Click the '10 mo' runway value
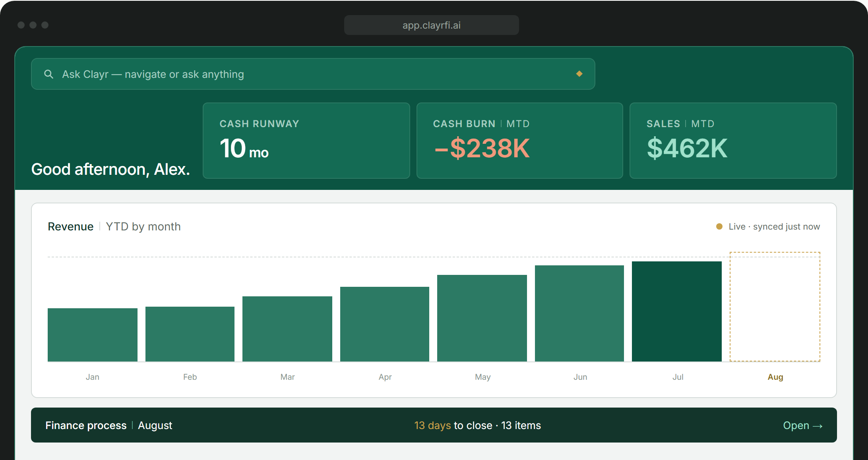 tap(244, 149)
